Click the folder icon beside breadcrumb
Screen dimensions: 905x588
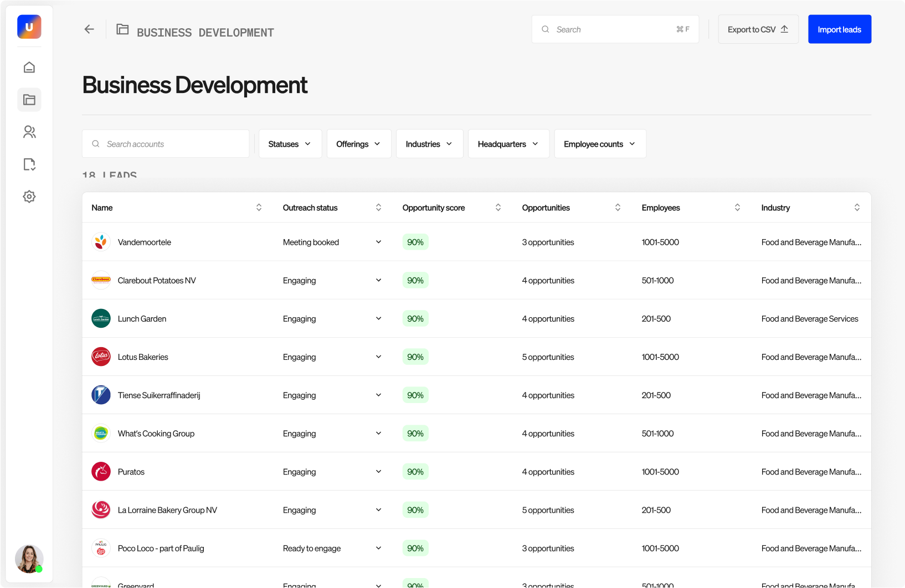122,29
